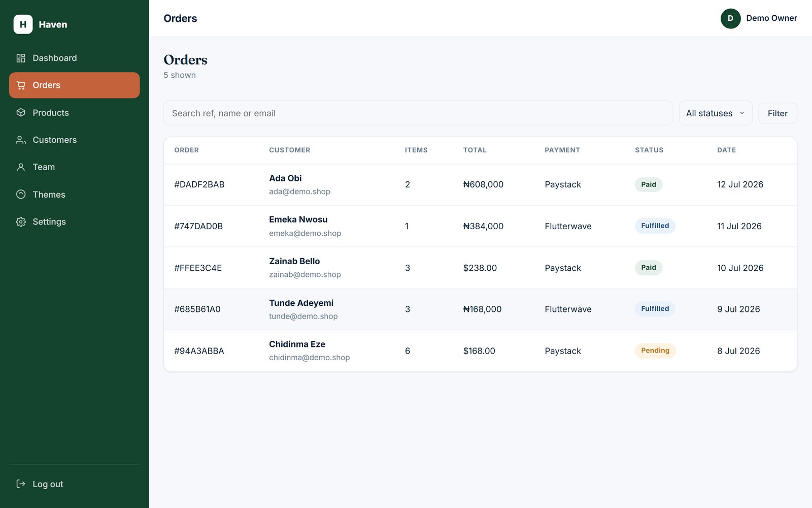Click the date 11 Jul 2026
Screen dimensions: 812x508
coord(739,226)
